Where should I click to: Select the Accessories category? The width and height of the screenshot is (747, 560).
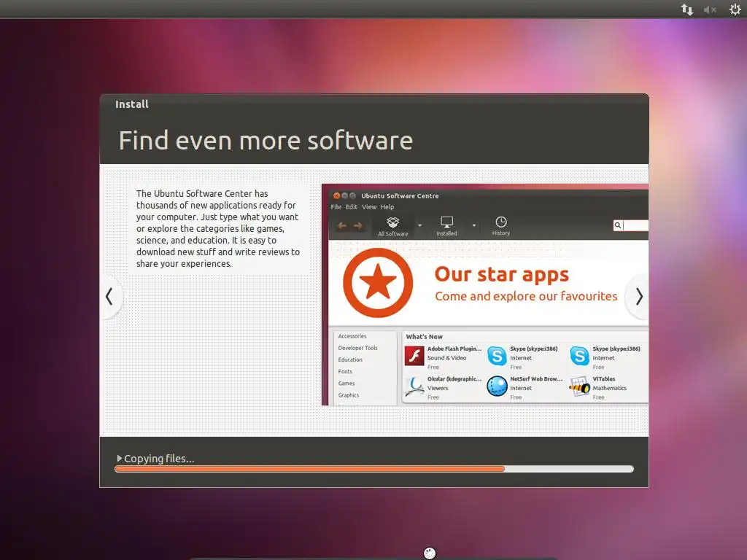(352, 336)
